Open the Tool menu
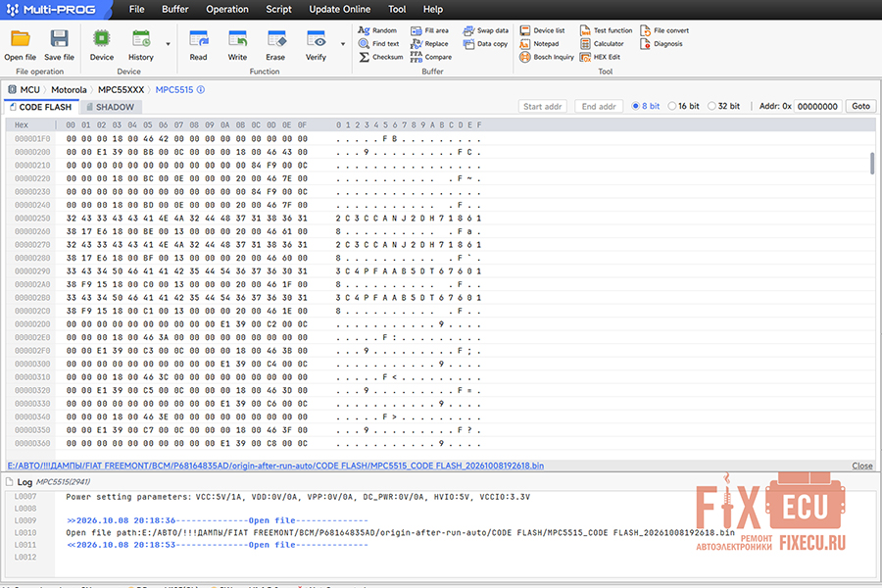Image resolution: width=882 pixels, height=588 pixels. [x=397, y=9]
